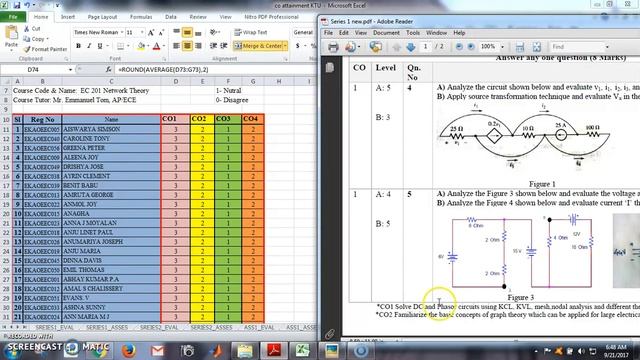The image size is (640, 360).
Task: Open Firefox from the taskbar
Action: (x=129, y=350)
